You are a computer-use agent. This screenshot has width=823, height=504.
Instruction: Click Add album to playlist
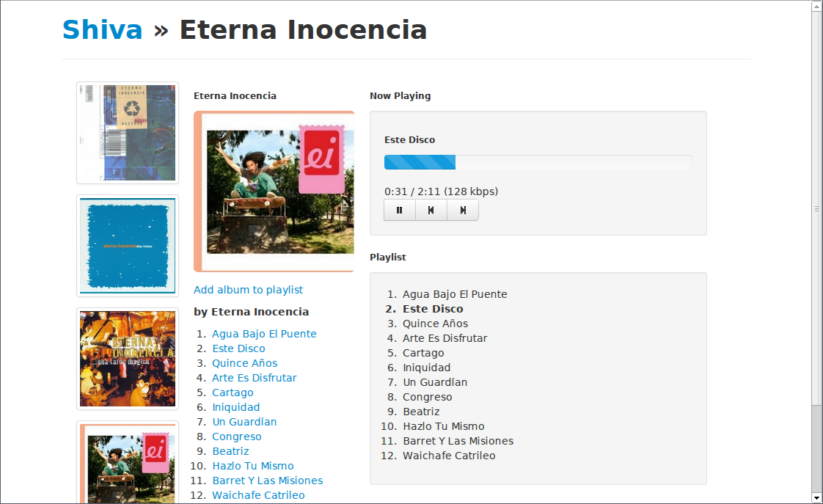(x=248, y=290)
